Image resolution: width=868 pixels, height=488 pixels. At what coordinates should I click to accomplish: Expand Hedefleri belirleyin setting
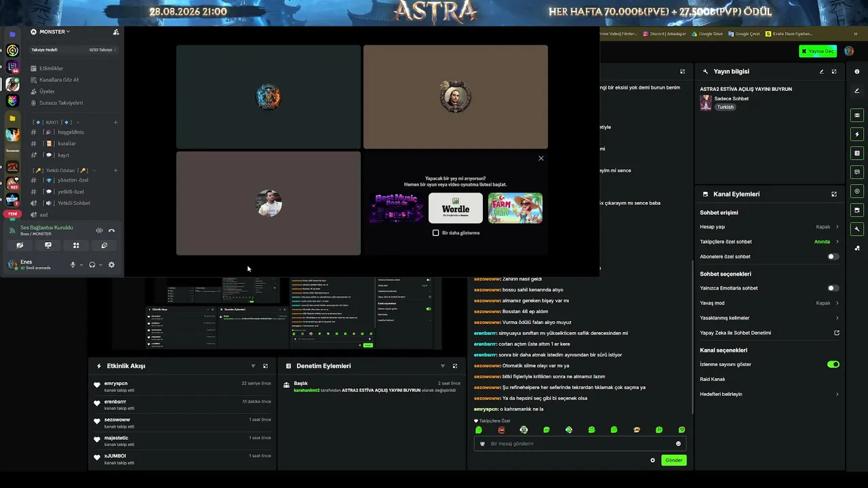pos(770,394)
